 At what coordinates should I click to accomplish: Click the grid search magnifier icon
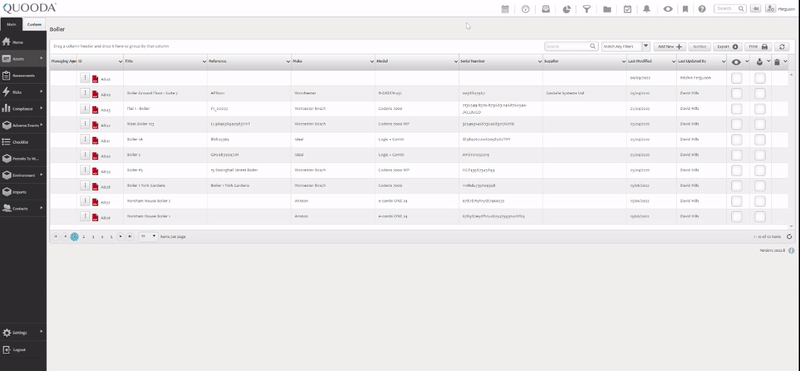593,46
